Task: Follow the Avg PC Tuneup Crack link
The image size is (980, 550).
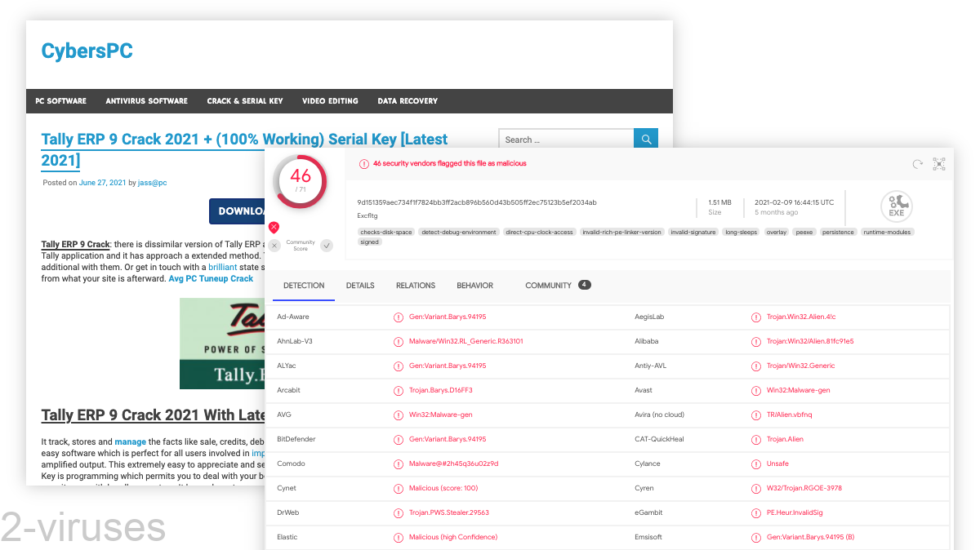Action: (x=211, y=278)
